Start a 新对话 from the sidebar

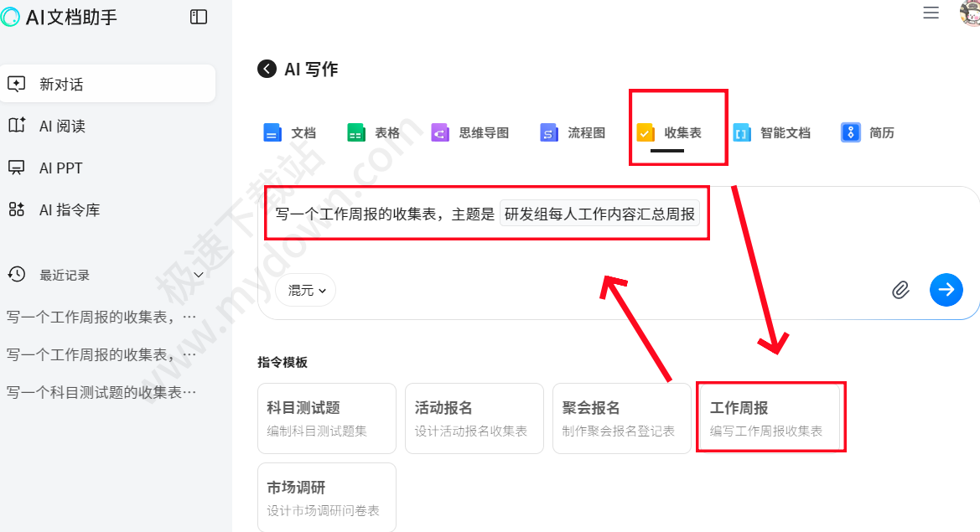pos(107,84)
